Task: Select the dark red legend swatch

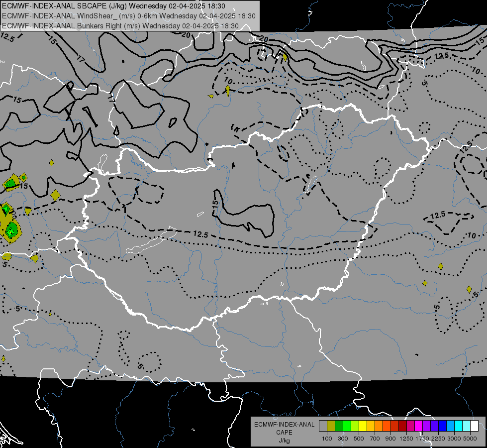Action: (402, 426)
